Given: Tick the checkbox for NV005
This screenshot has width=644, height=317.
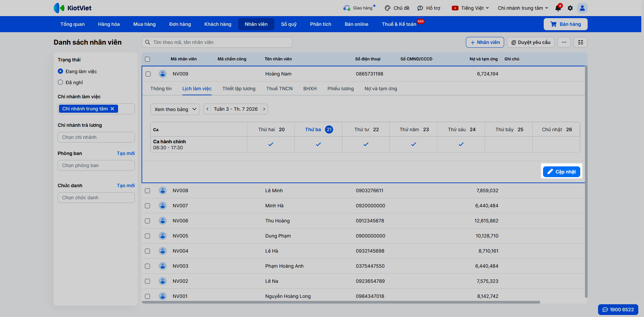Looking at the screenshot, I should 148,236.
